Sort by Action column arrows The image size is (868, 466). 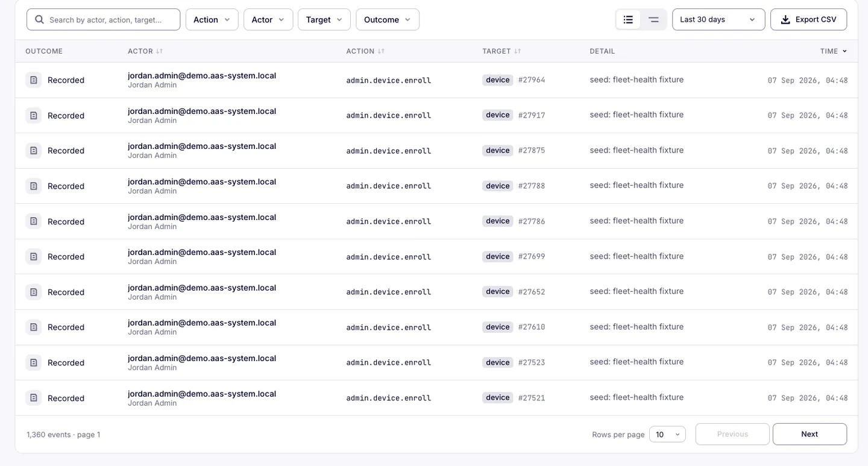381,51
